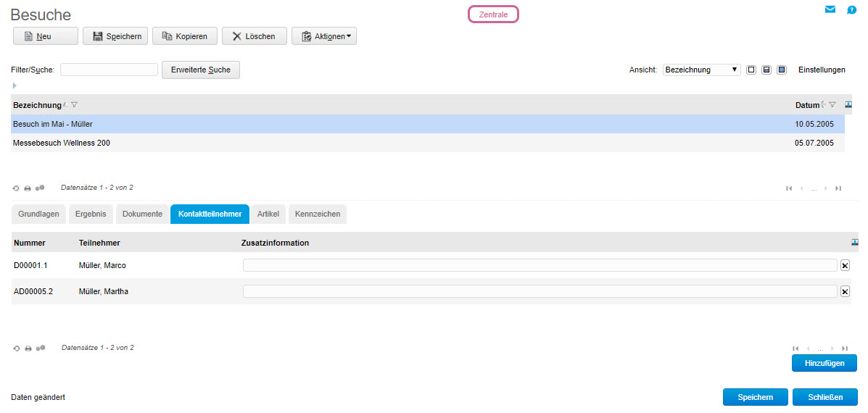Viewport: 868px width, 413px height.
Task: Print the lower Kontaktteilnehmer list
Action: [x=28, y=349]
